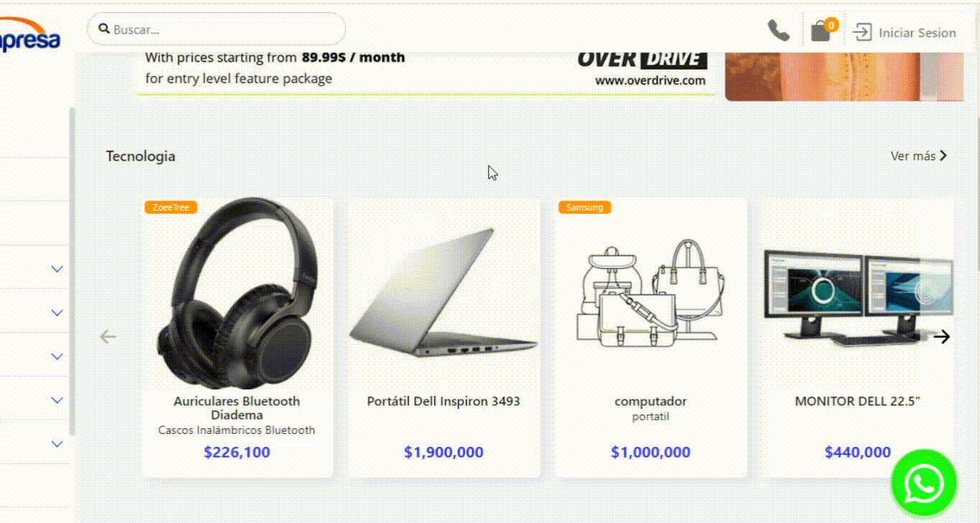Click the Samsung brand tag
Image resolution: width=980 pixels, height=523 pixels.
pos(585,208)
